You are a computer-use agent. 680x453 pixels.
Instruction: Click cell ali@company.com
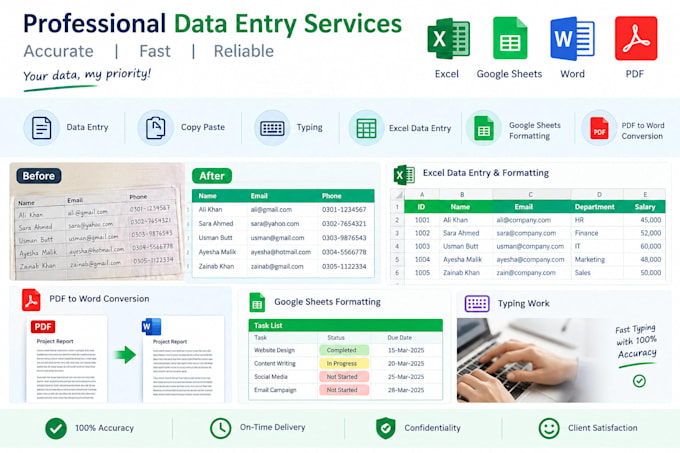531,220
